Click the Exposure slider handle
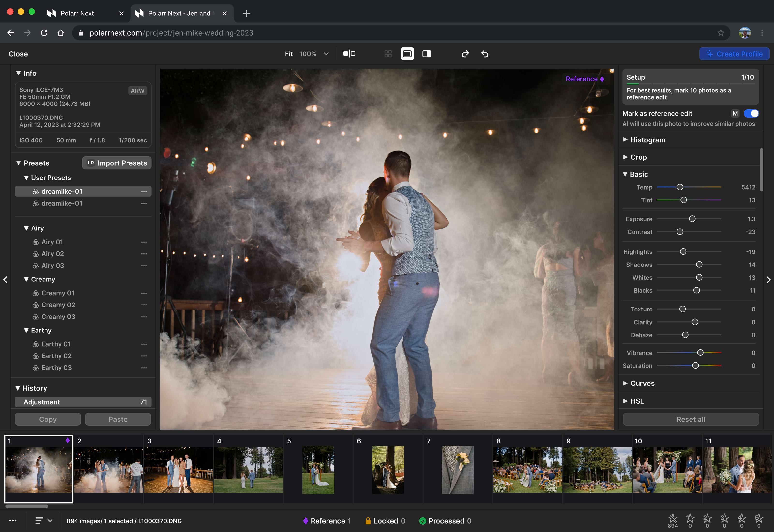This screenshot has height=532, width=774. tap(692, 219)
